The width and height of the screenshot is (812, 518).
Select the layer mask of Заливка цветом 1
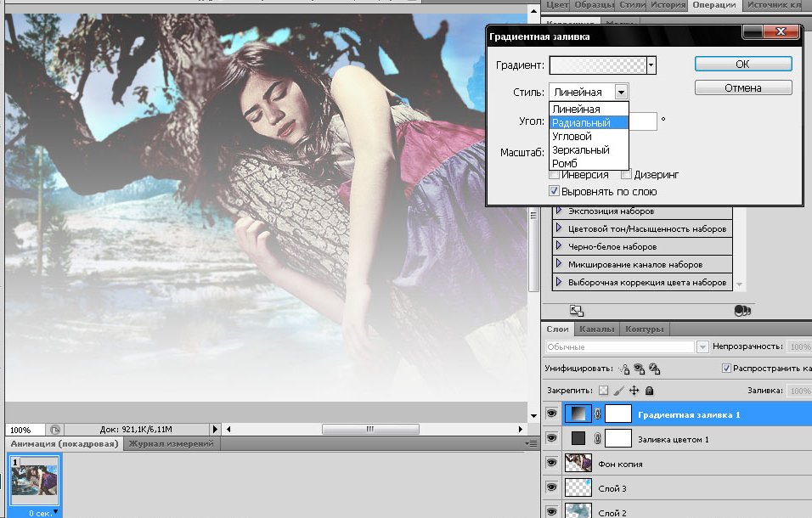618,438
